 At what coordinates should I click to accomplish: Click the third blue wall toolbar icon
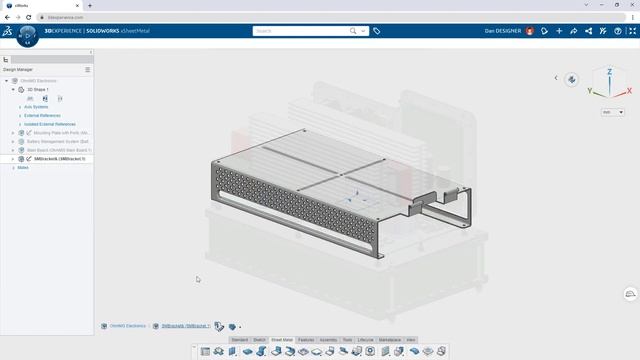click(x=232, y=351)
